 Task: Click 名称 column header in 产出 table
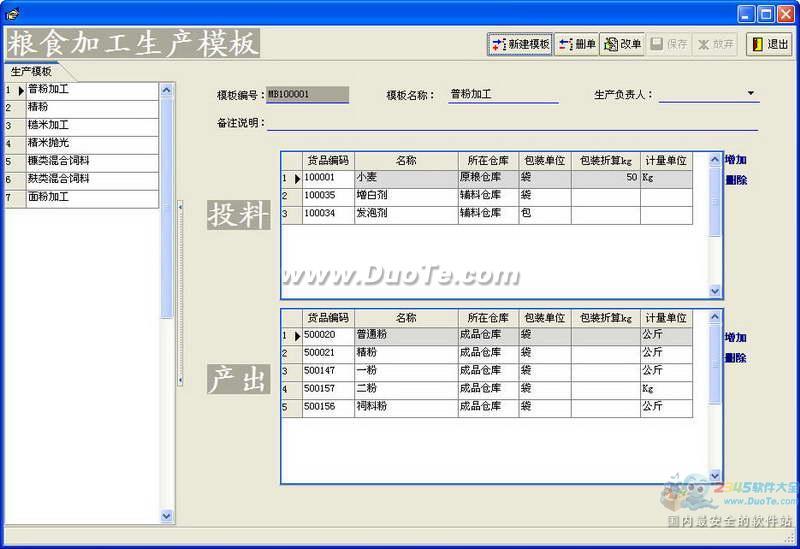pyautogui.click(x=406, y=318)
